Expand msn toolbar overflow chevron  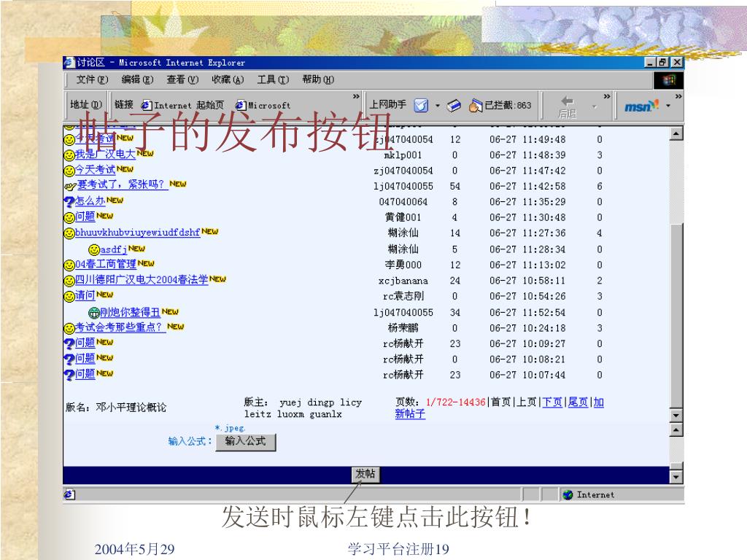click(x=678, y=97)
